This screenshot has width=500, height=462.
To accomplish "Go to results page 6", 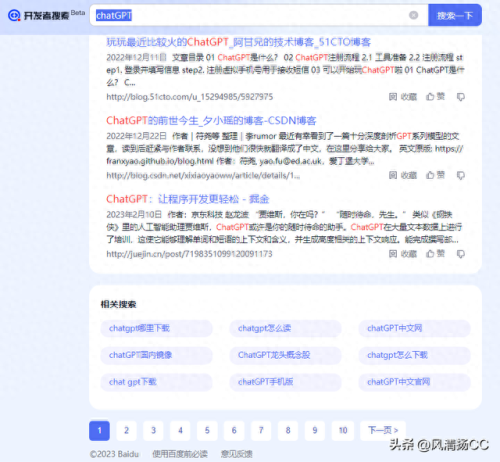I will click(234, 431).
